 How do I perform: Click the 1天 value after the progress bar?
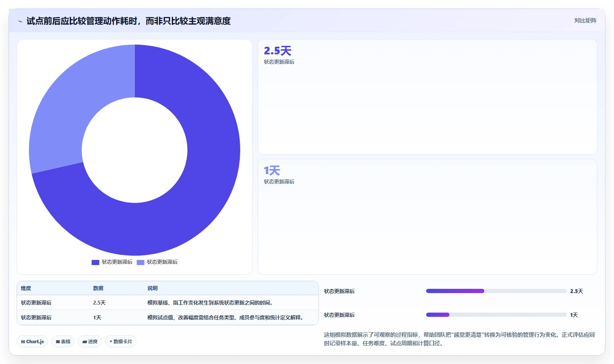click(x=574, y=315)
